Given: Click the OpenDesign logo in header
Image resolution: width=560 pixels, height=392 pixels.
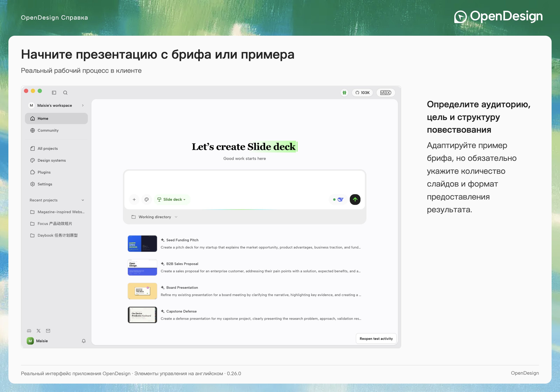Looking at the screenshot, I should (498, 17).
